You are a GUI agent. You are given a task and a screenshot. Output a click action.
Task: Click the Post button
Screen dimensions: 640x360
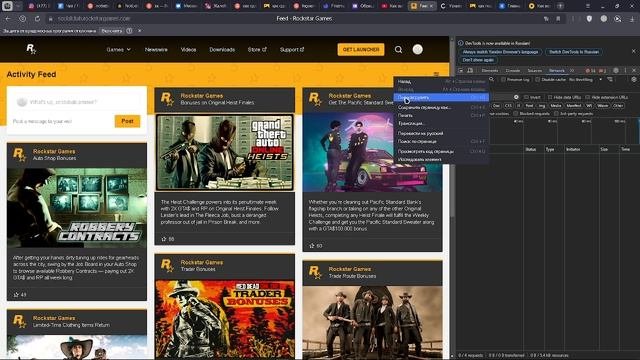pyautogui.click(x=127, y=121)
